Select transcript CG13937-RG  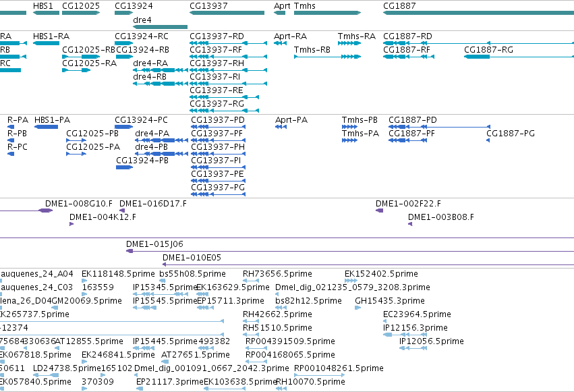[x=225, y=111]
